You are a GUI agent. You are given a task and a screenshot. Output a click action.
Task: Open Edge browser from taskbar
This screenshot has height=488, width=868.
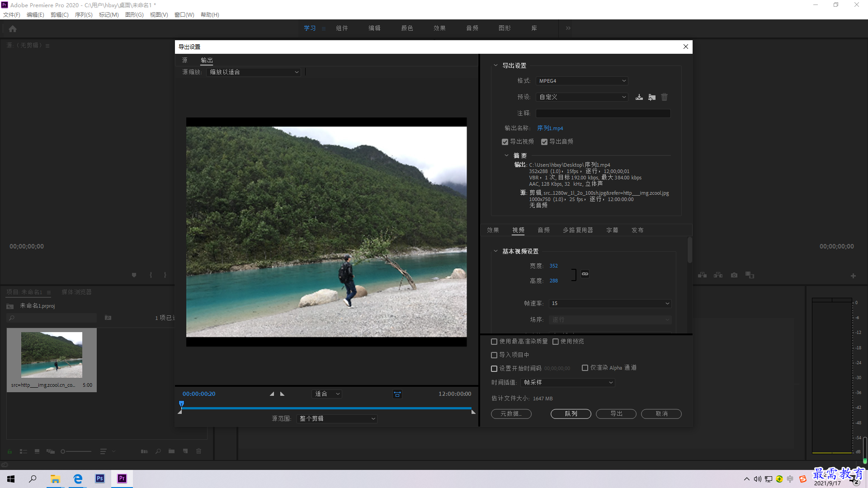click(x=78, y=479)
